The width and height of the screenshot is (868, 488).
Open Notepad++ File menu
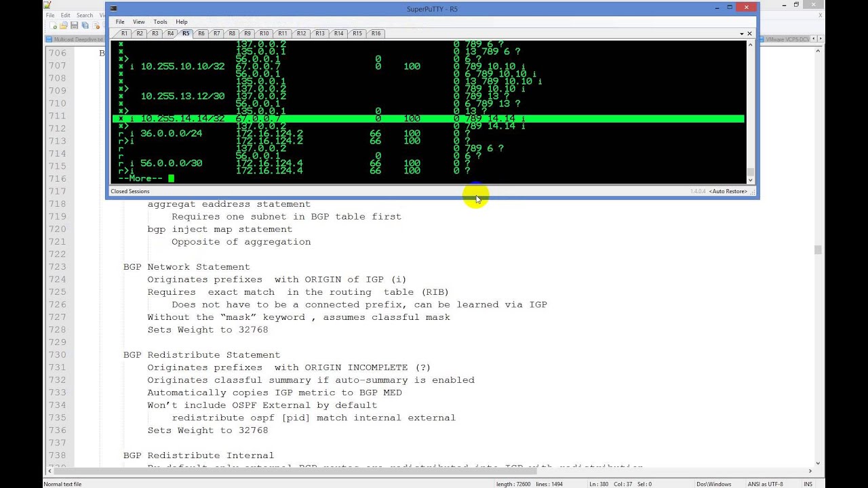click(x=50, y=15)
